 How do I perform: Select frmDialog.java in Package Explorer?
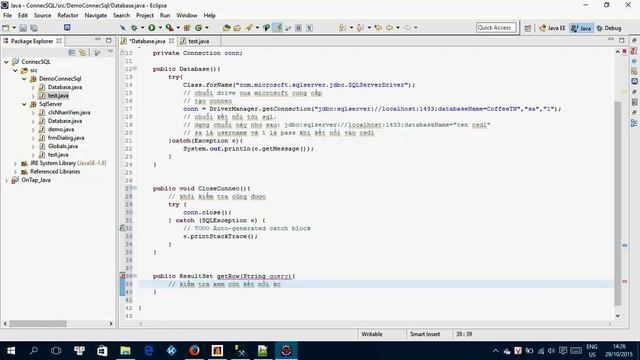pyautogui.click(x=66, y=138)
